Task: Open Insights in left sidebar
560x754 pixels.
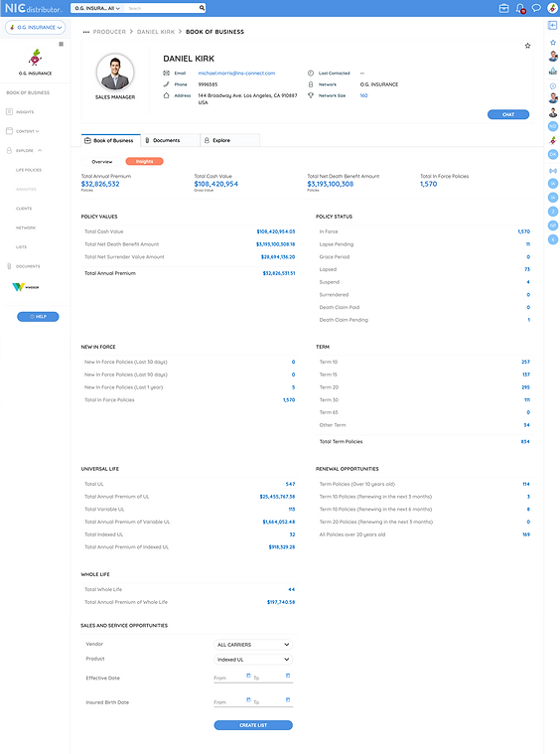Action: (x=20, y=112)
